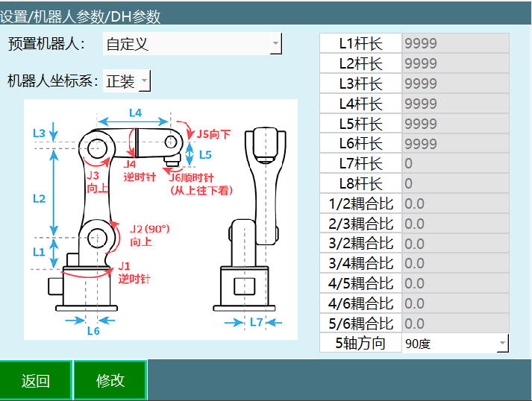532x401 pixels.
Task: Select the 3/4耦合比 value field
Action: coord(455,264)
